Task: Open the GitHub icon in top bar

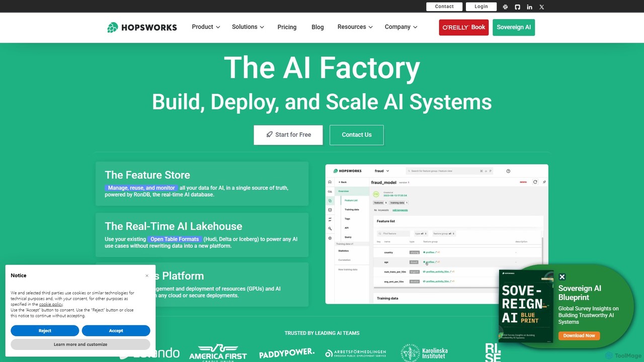Action: click(517, 7)
